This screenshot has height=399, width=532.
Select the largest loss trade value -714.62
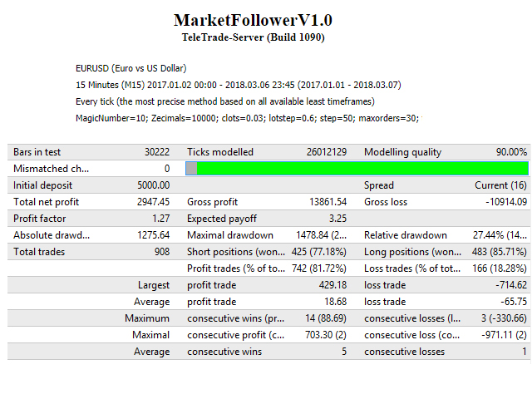coord(511,285)
